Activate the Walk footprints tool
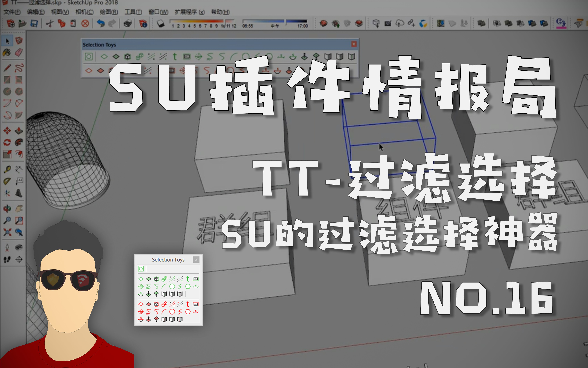Viewport: 588px width, 368px height. [7, 259]
